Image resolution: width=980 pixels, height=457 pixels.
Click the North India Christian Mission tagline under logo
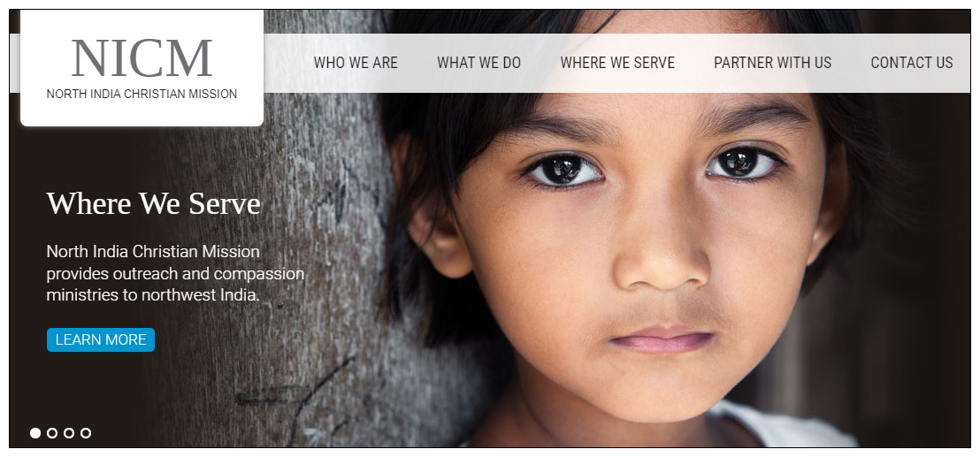point(142,95)
